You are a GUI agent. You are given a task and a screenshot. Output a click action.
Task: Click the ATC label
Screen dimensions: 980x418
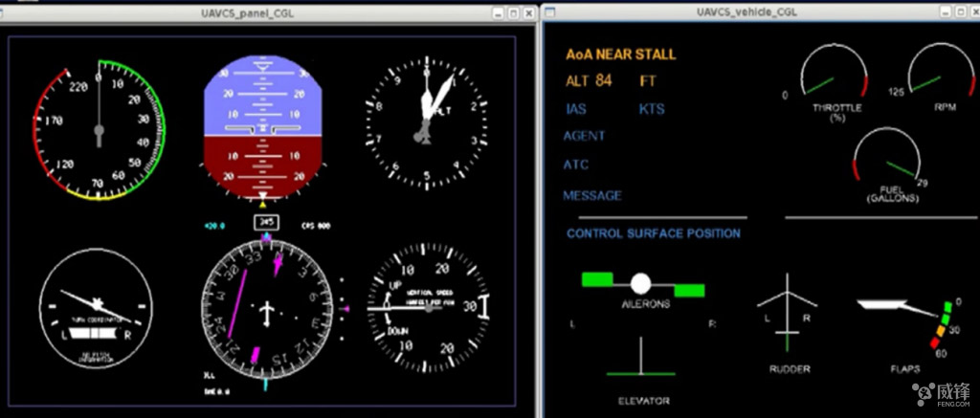[x=576, y=165]
